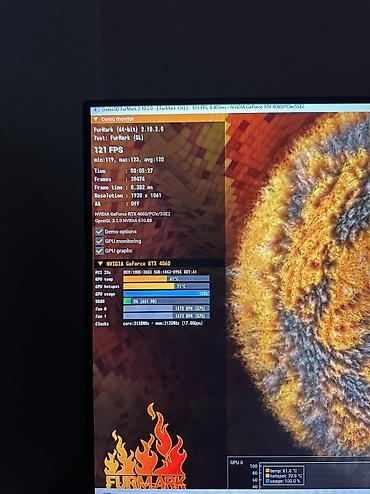Disable the GPU graphs checkbox
Viewport: 370px width, 494px height.
[x=99, y=250]
